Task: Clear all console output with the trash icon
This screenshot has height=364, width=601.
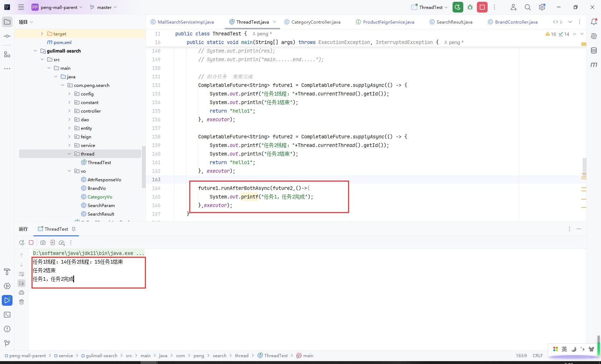Action: (21, 302)
